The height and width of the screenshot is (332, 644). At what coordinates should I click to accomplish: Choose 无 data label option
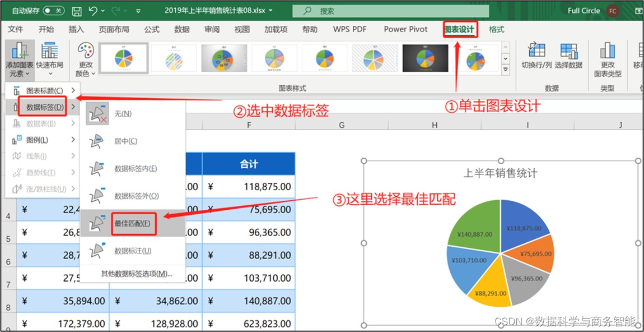tap(133, 113)
